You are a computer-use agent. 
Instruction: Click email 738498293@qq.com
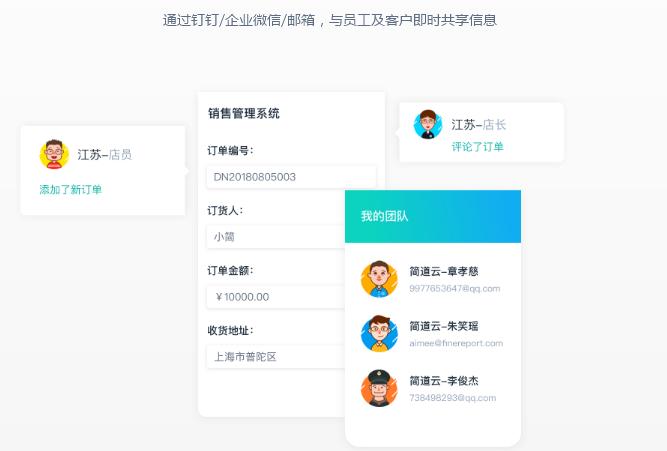[453, 398]
